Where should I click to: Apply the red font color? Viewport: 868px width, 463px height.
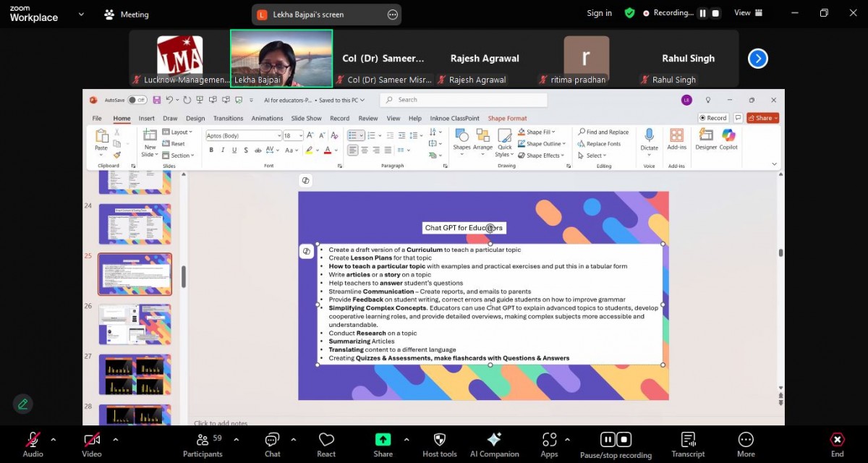coord(327,150)
